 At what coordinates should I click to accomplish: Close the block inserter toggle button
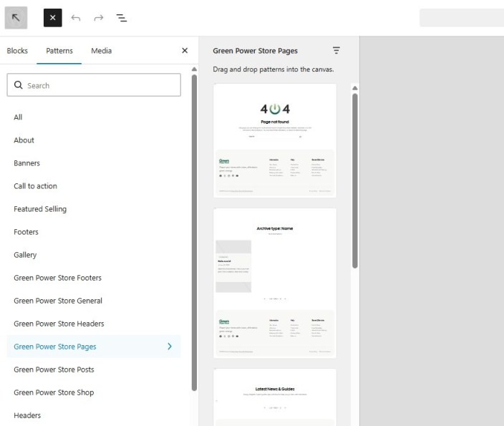coord(53,18)
